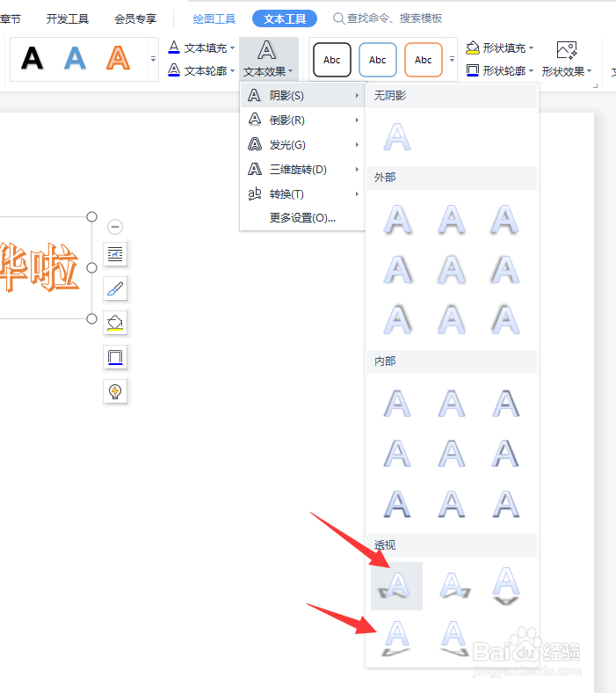Apply the blue text style preset
The height and width of the screenshot is (693, 616).
(75, 59)
